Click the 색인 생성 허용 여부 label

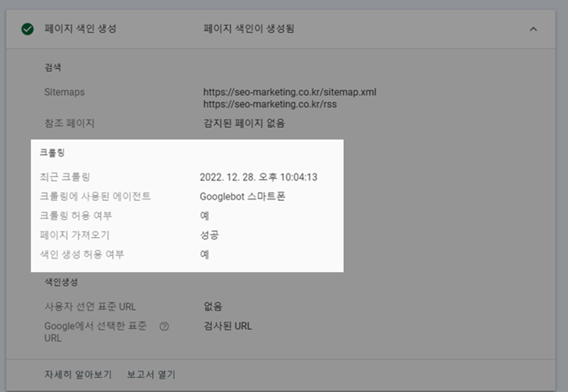tap(81, 255)
